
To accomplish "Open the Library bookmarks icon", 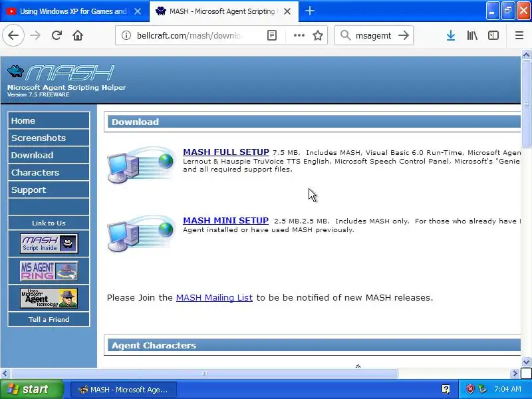I will 472,35.
